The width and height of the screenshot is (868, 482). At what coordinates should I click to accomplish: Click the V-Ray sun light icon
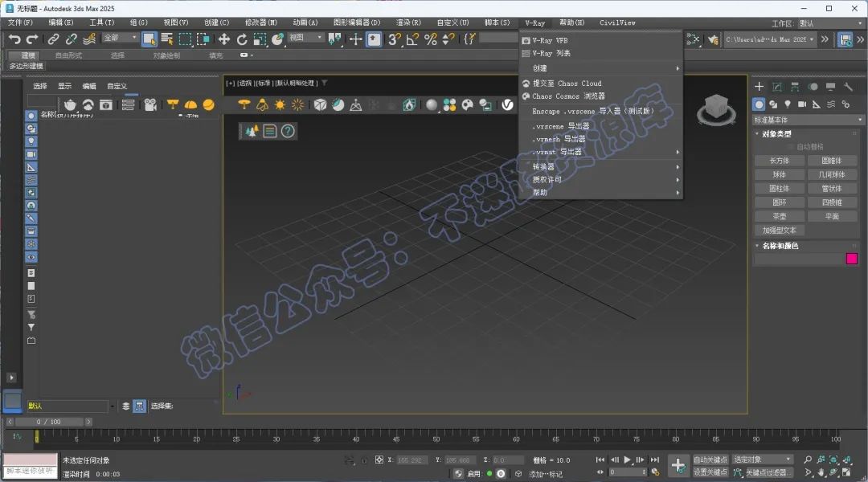(x=280, y=104)
